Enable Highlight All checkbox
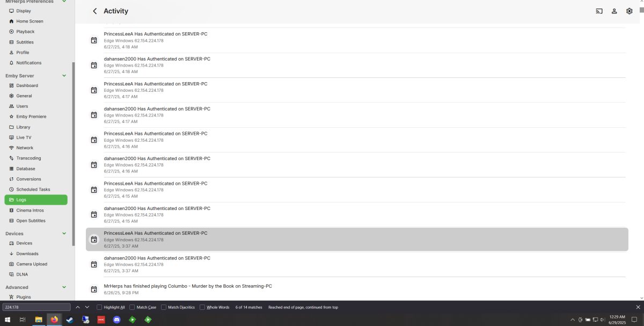 pyautogui.click(x=99, y=307)
